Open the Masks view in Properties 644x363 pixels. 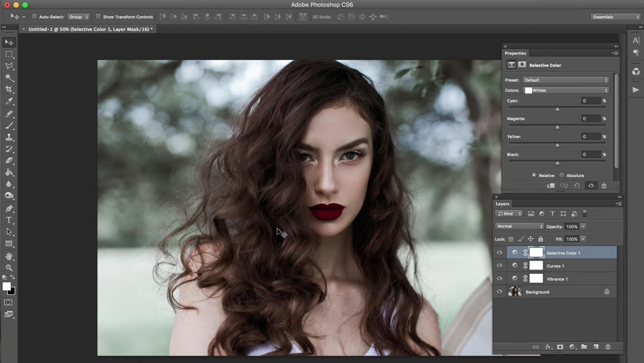coord(522,65)
